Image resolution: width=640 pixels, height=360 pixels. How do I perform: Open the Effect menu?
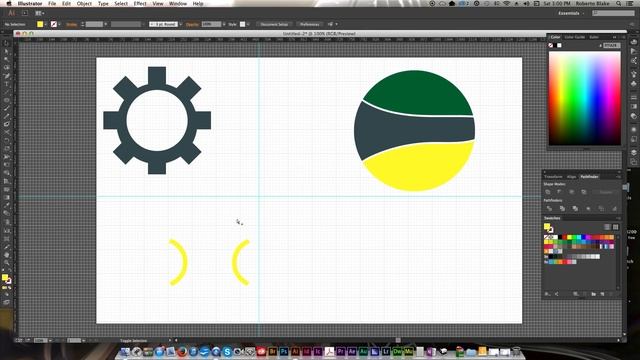(x=140, y=4)
